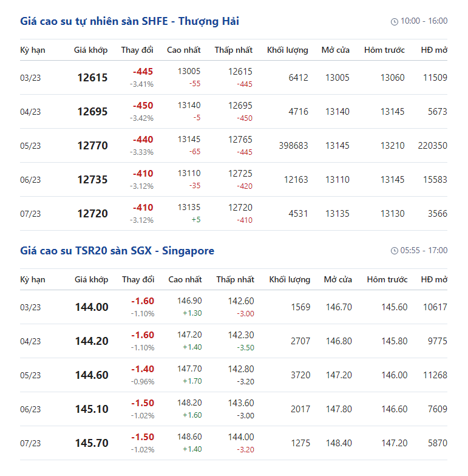Select the bold matched price 145.70

pos(92,443)
